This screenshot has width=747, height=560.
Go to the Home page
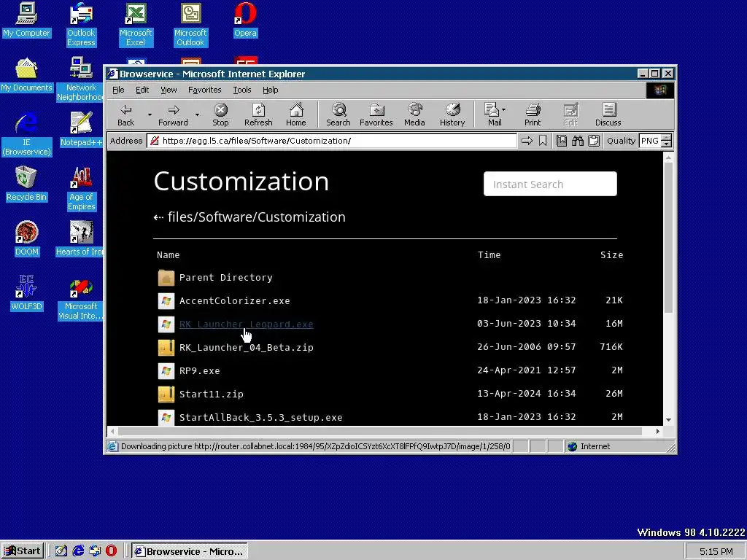coord(296,115)
